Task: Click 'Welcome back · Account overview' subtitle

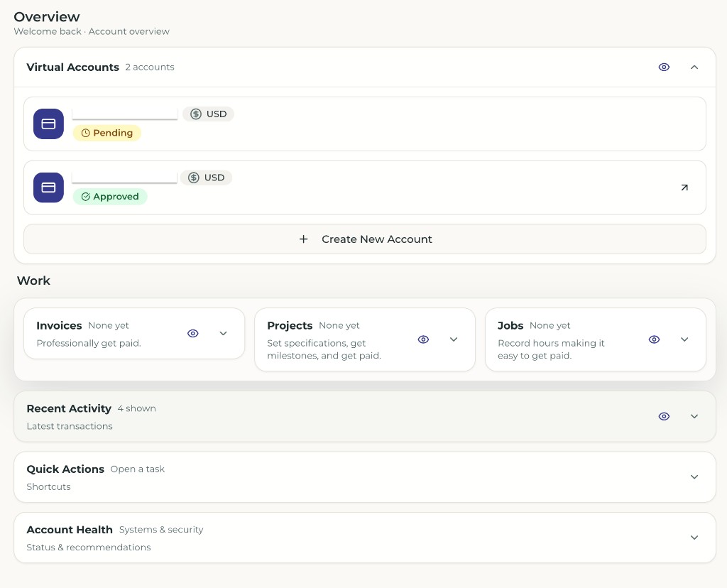Action: pyautogui.click(x=92, y=31)
